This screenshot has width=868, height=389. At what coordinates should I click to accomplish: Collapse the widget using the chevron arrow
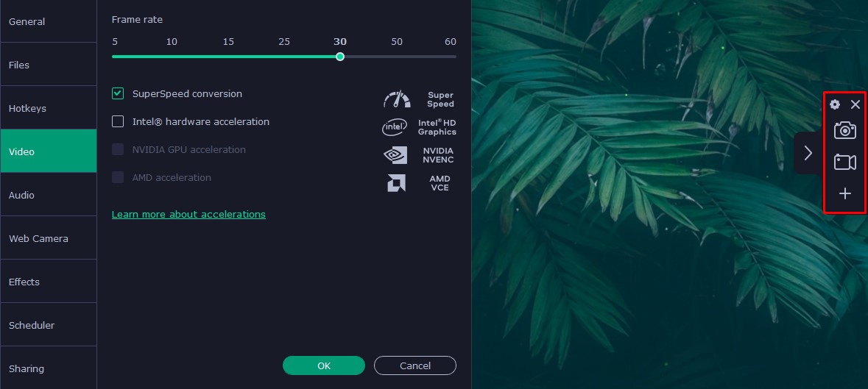[808, 153]
